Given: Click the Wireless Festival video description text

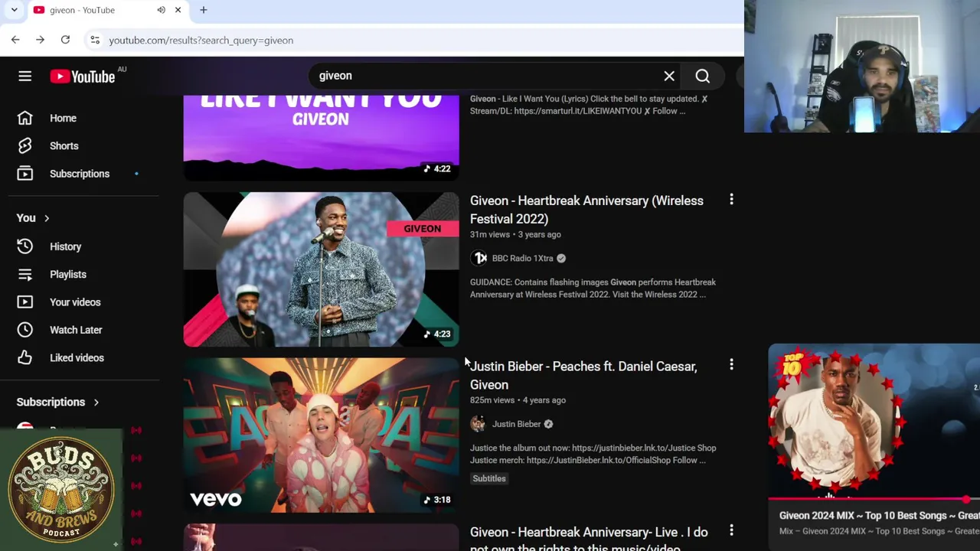Looking at the screenshot, I should 593,289.
